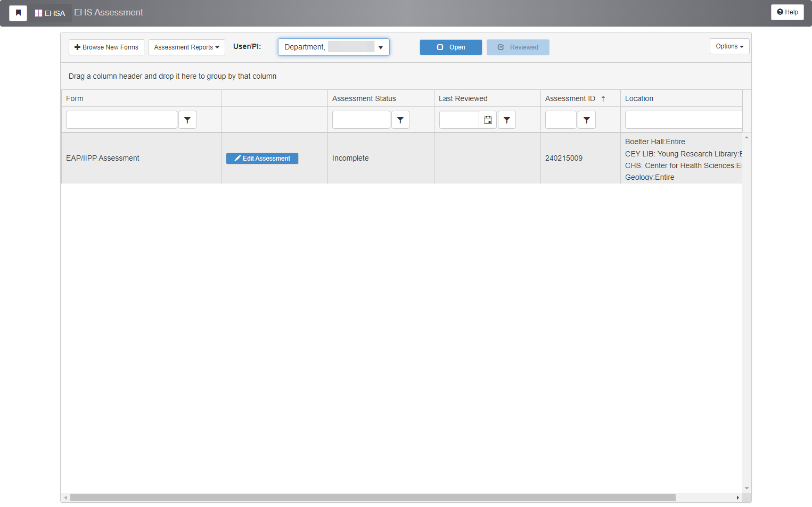Click assessment ID 240215009

click(564, 158)
